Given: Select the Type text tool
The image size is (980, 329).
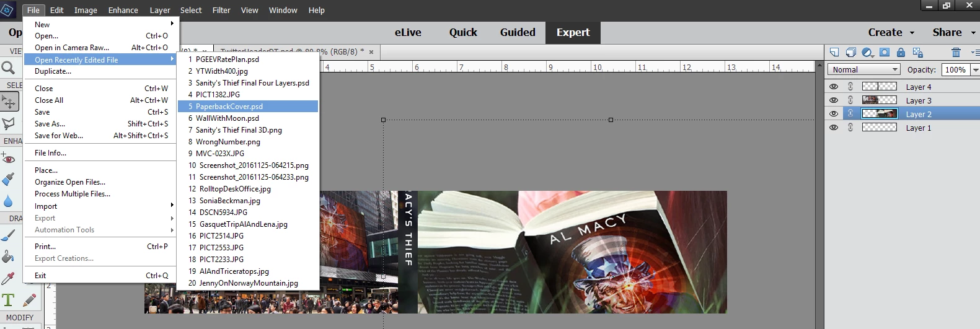Looking at the screenshot, I should (x=8, y=300).
